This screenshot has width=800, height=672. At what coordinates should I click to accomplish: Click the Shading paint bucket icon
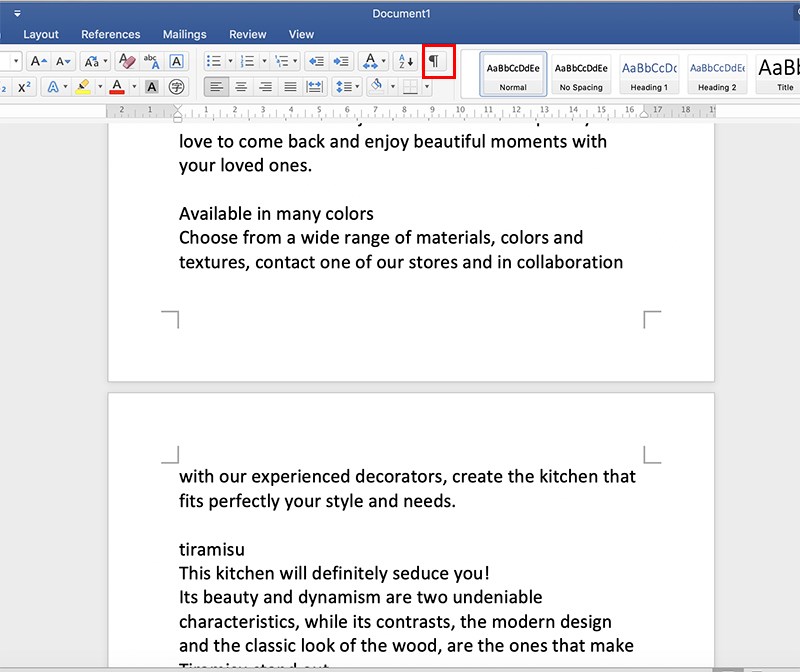click(377, 86)
